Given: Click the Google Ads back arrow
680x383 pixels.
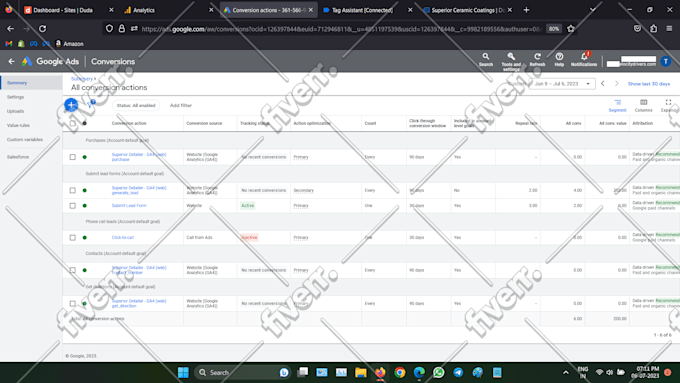Looking at the screenshot, I should 11,62.
